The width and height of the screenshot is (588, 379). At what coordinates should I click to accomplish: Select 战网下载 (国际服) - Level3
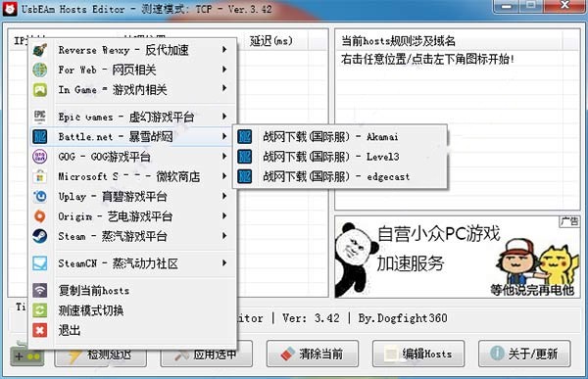340,157
